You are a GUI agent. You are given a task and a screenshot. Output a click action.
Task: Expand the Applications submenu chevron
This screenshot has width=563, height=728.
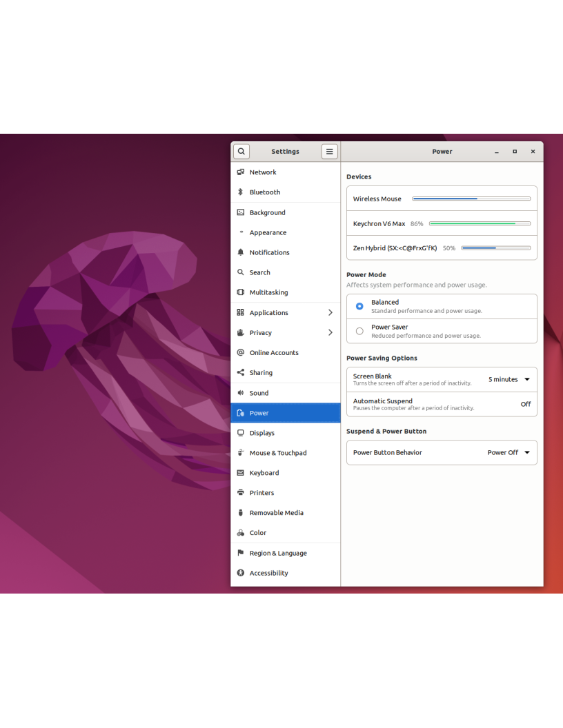click(330, 312)
